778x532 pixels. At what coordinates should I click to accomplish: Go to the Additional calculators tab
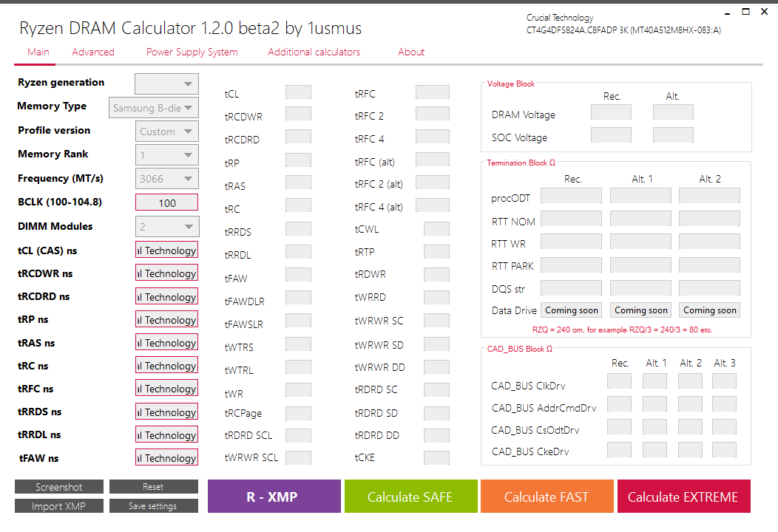click(314, 52)
